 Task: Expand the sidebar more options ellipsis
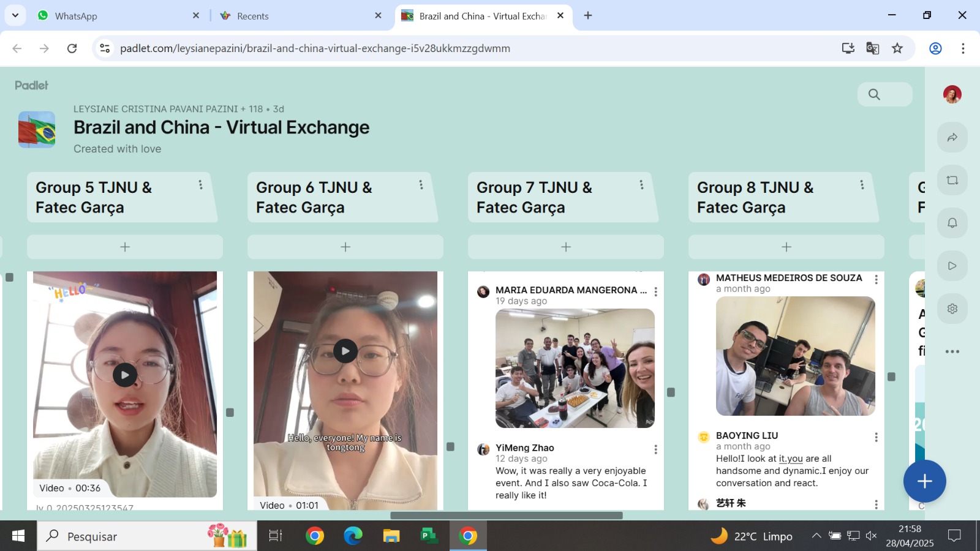pyautogui.click(x=952, y=351)
